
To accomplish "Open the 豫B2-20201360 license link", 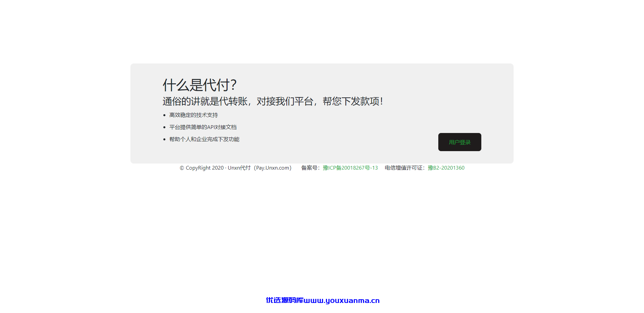I will pos(446,168).
